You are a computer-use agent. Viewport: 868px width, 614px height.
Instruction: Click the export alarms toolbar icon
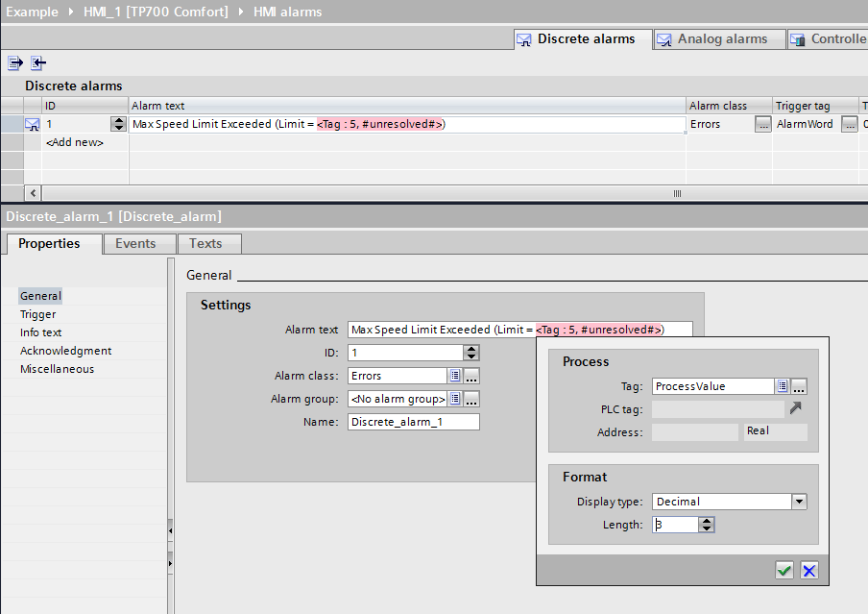[15, 62]
